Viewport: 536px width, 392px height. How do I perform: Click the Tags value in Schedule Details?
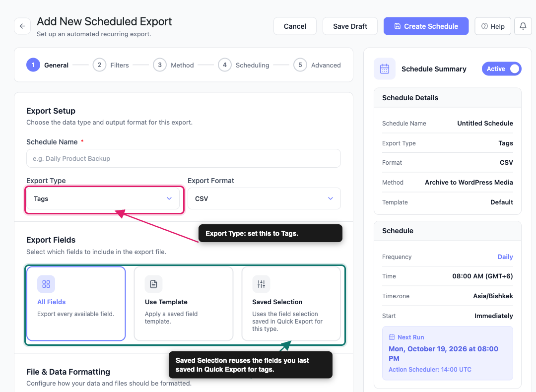506,143
